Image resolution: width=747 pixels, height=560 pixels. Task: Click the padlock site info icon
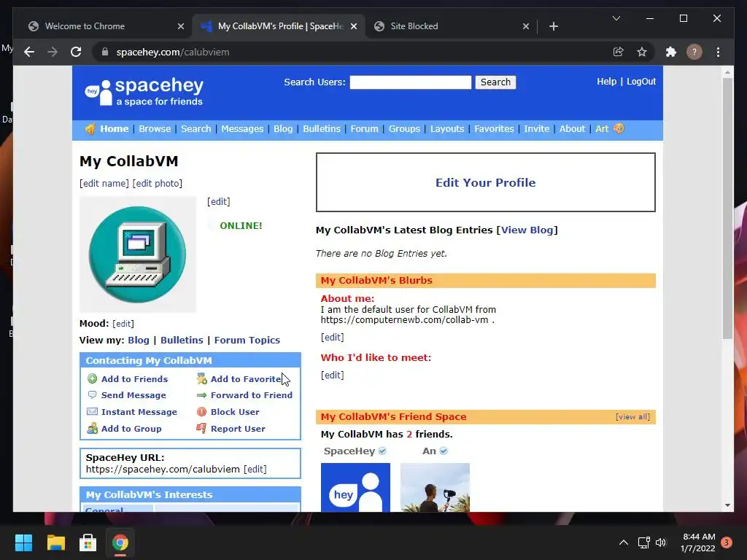click(105, 52)
